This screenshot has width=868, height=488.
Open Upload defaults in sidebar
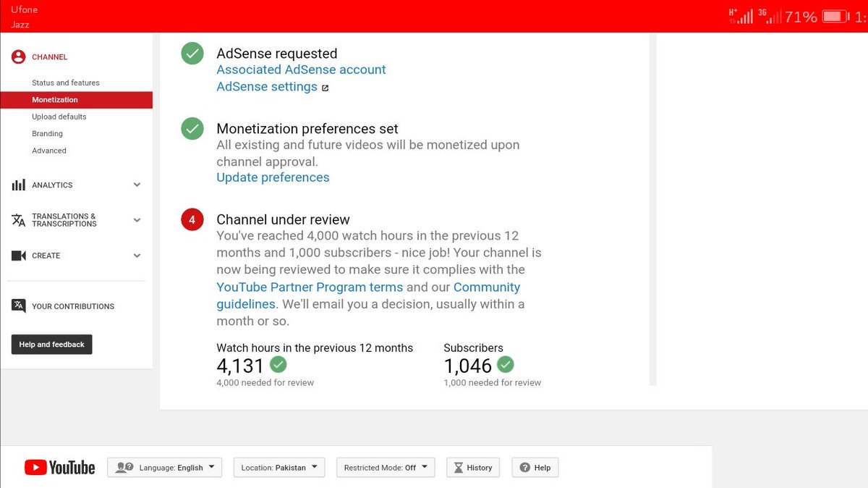pos(59,117)
